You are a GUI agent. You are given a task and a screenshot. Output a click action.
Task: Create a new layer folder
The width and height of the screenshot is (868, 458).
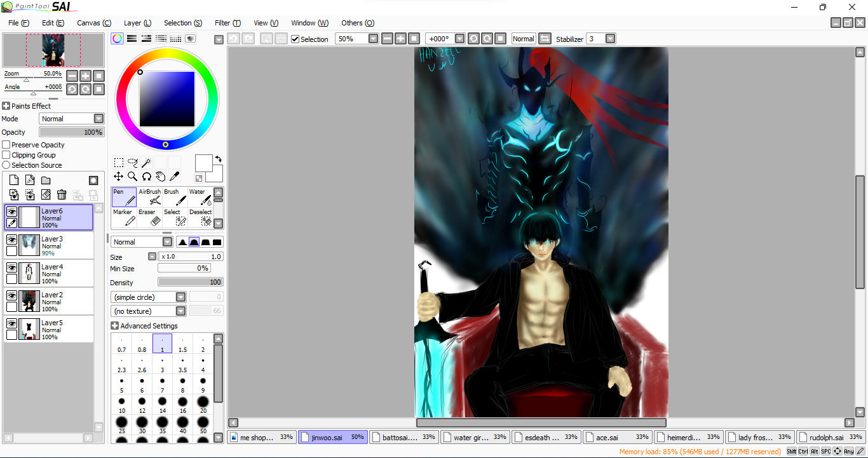pos(46,180)
